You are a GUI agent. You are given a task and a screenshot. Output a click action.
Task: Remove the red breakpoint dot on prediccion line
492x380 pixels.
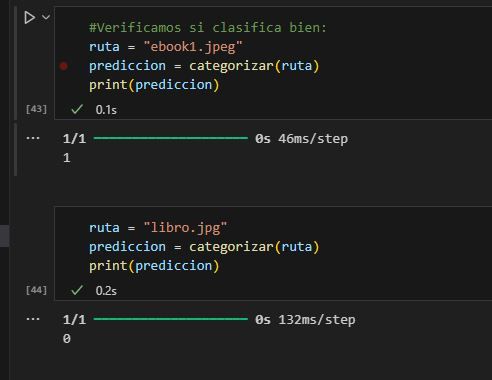click(x=64, y=66)
